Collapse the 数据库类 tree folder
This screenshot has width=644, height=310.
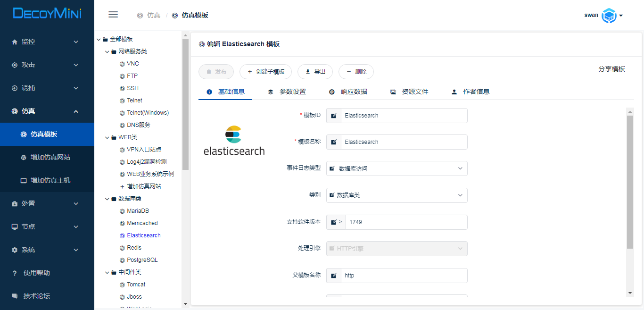coord(107,199)
